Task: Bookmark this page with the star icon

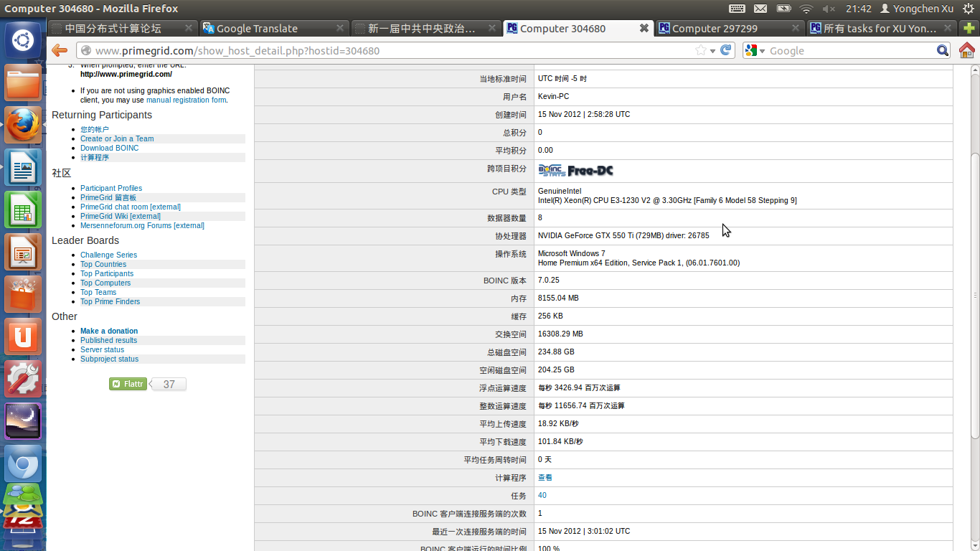Action: pyautogui.click(x=700, y=50)
